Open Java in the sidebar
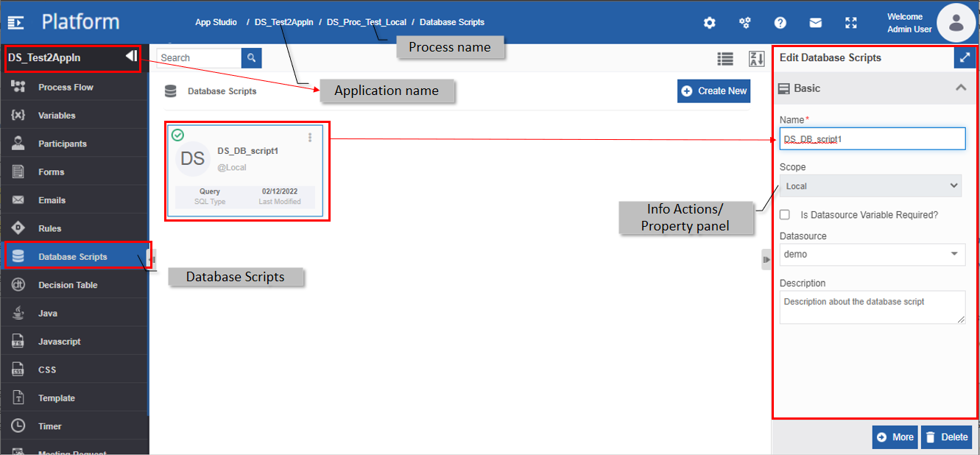Viewport: 980px width, 455px height. coord(74,313)
